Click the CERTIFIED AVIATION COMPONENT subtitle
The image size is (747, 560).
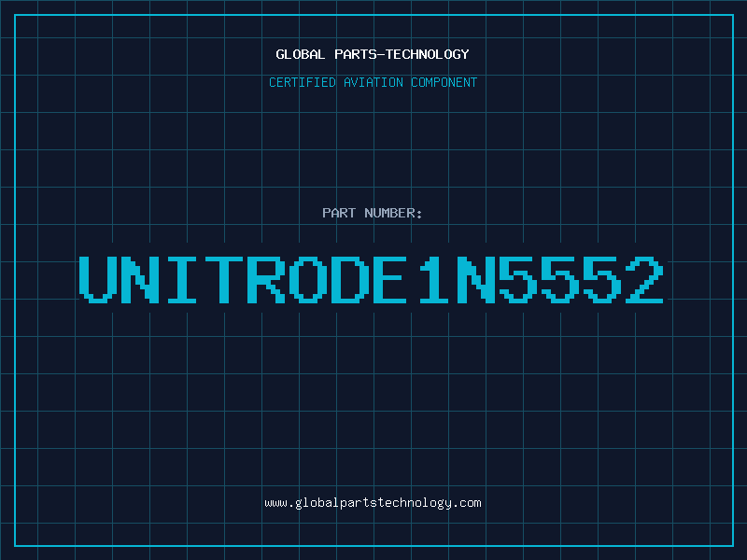pos(373,82)
